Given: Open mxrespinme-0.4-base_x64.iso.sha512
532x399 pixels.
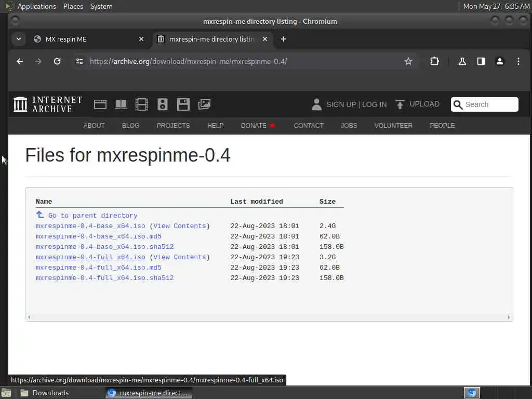Looking at the screenshot, I should 104,247.
